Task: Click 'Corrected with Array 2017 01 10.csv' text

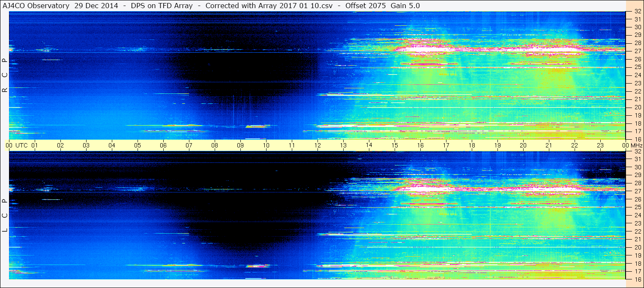Action: pos(269,6)
